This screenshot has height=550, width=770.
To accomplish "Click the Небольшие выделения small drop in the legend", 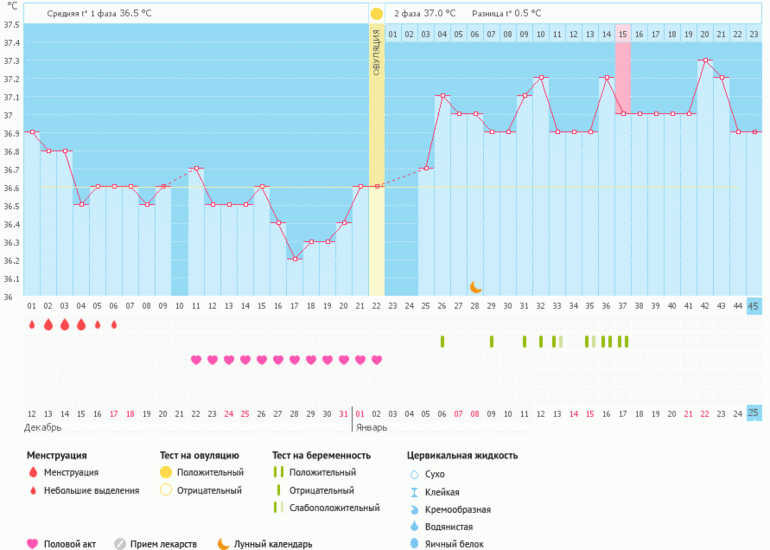I will click(x=33, y=490).
